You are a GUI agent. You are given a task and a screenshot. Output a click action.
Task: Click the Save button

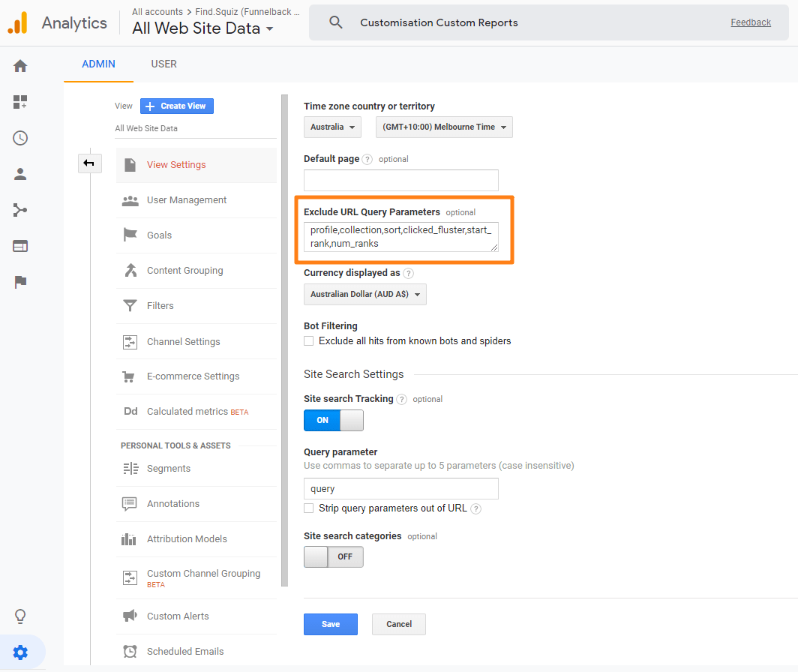[330, 624]
